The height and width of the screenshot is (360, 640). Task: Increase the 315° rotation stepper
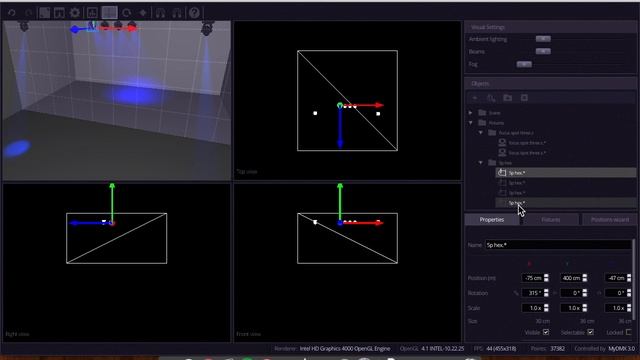[x=546, y=291]
